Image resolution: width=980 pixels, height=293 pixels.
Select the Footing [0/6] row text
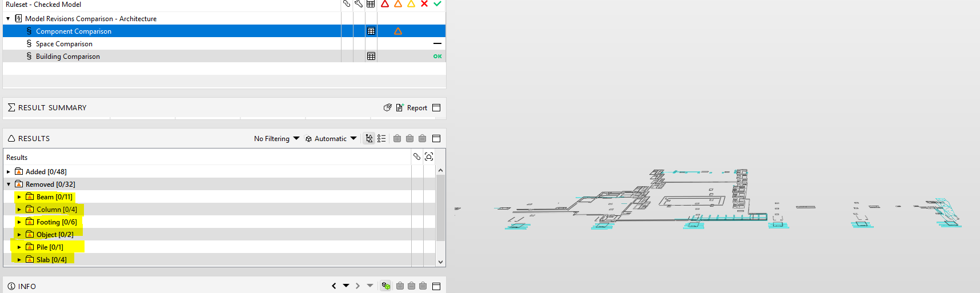point(57,222)
